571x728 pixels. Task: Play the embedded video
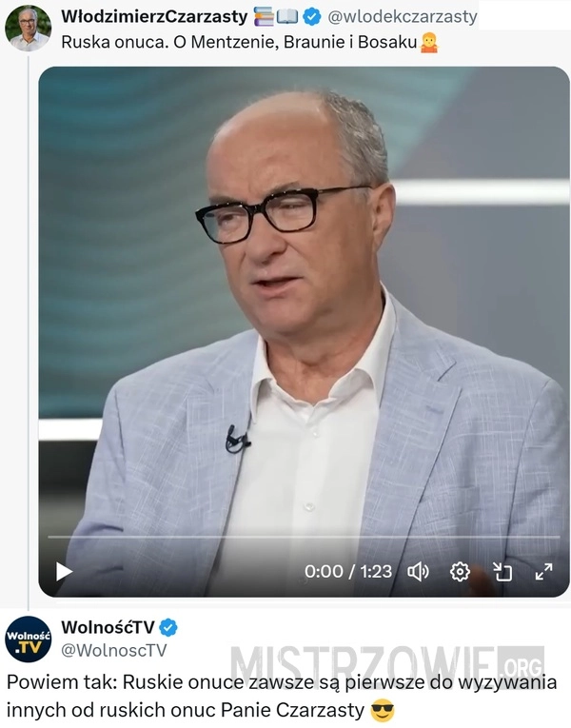click(x=64, y=572)
